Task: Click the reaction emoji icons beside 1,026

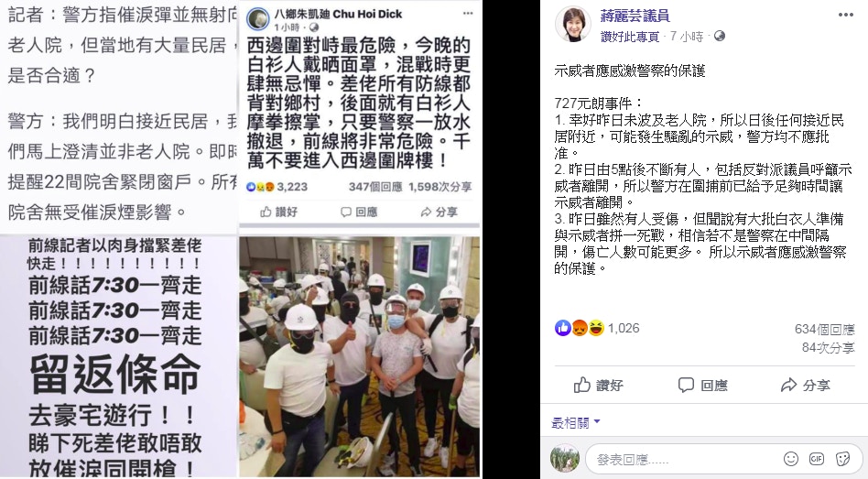Action: pos(580,329)
